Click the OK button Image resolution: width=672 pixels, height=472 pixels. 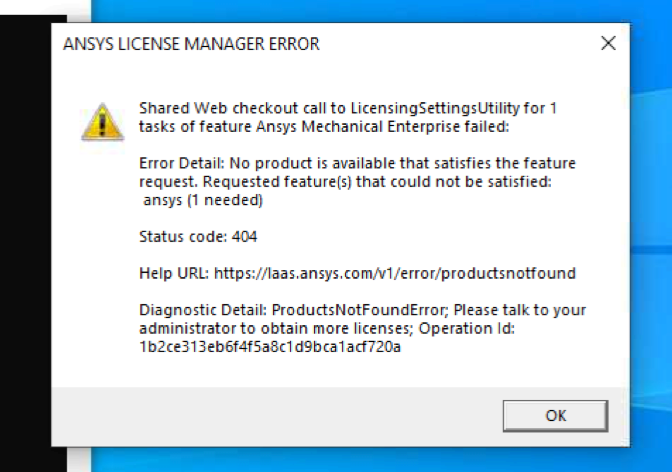556,416
